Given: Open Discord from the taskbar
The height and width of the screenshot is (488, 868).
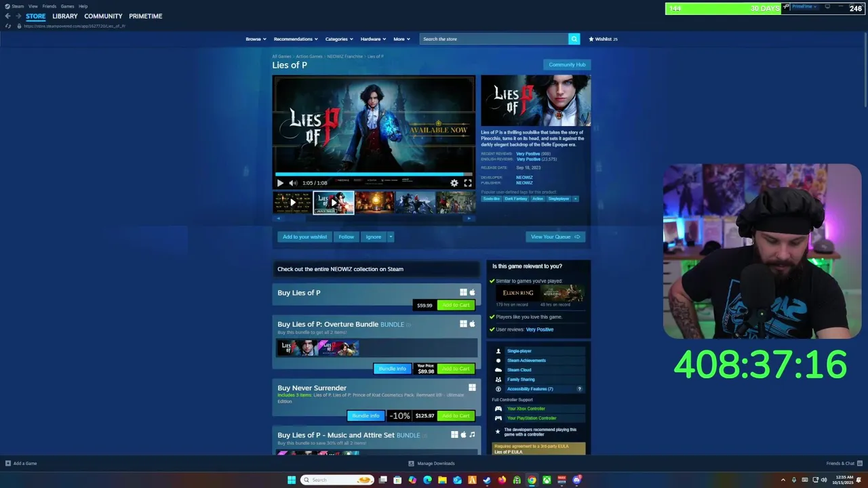Looking at the screenshot, I should [576, 480].
